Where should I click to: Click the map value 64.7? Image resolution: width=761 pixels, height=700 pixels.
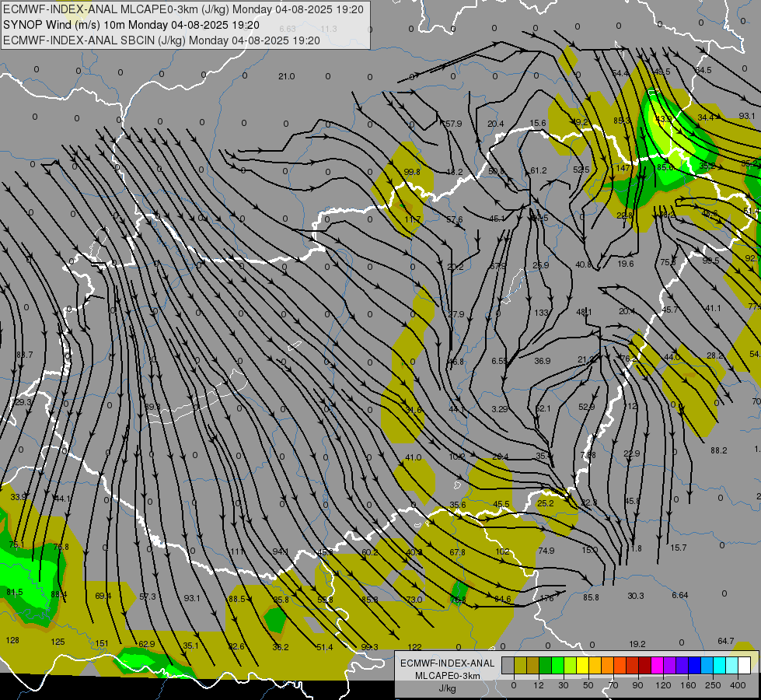pyautogui.click(x=725, y=641)
